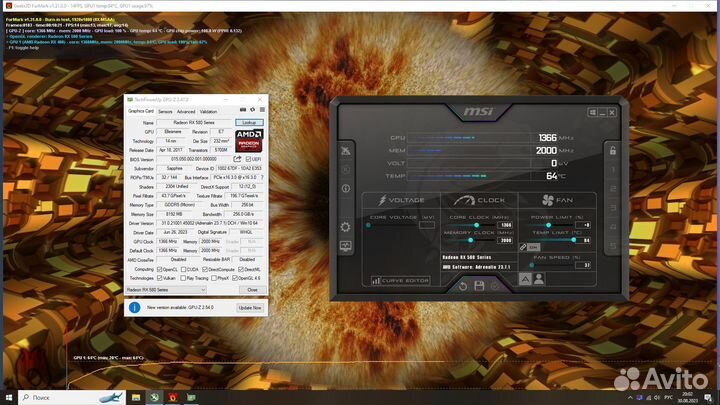Enable fan Auto mode (A) button
720x405 pixels.
click(525, 279)
